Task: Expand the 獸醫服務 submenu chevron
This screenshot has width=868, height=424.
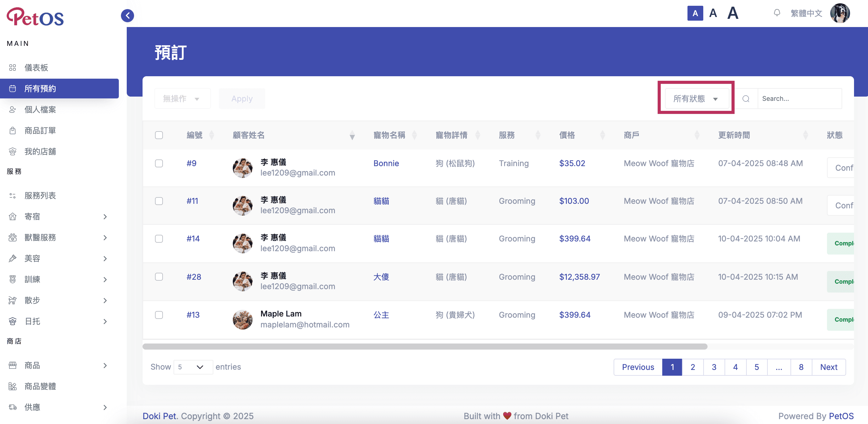Action: click(105, 238)
